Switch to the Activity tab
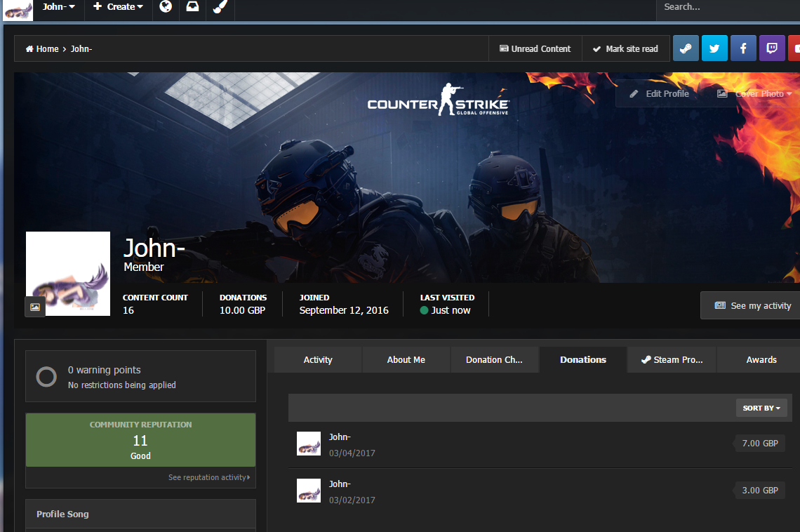The image size is (800, 532). tap(318, 359)
